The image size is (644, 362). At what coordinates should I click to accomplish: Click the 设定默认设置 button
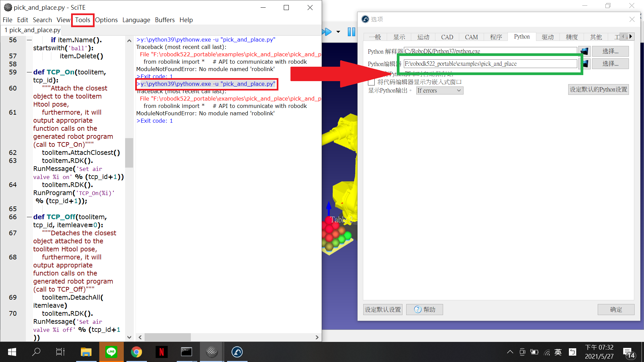(x=383, y=309)
